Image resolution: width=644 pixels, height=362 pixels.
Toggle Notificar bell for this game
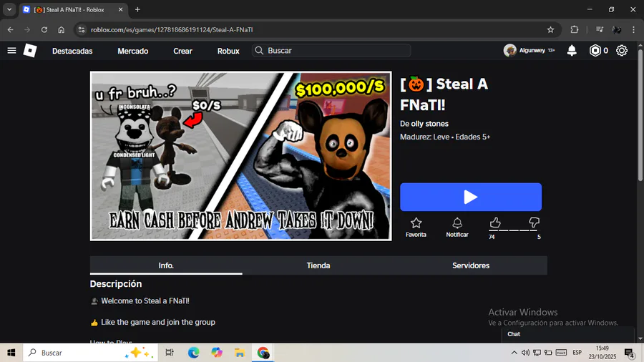click(457, 228)
